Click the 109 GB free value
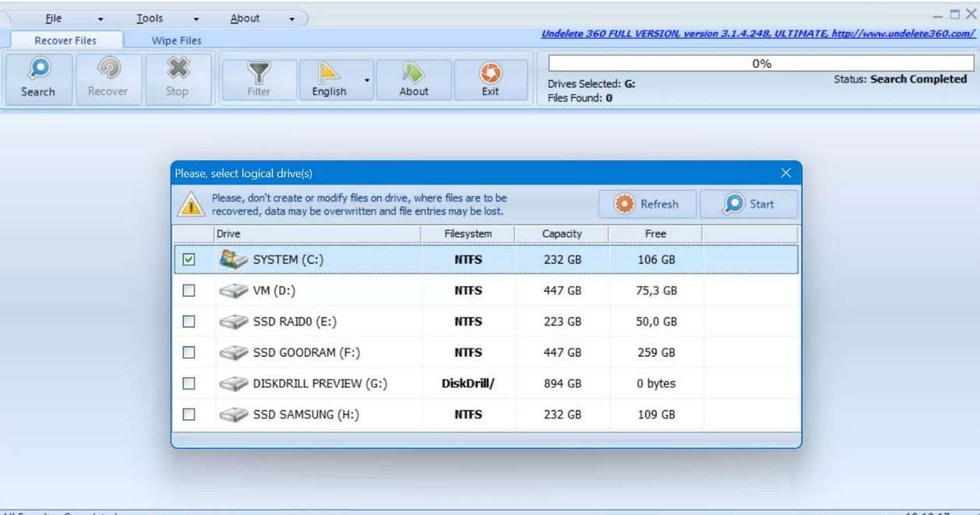This screenshot has height=515, width=980. [x=656, y=415]
